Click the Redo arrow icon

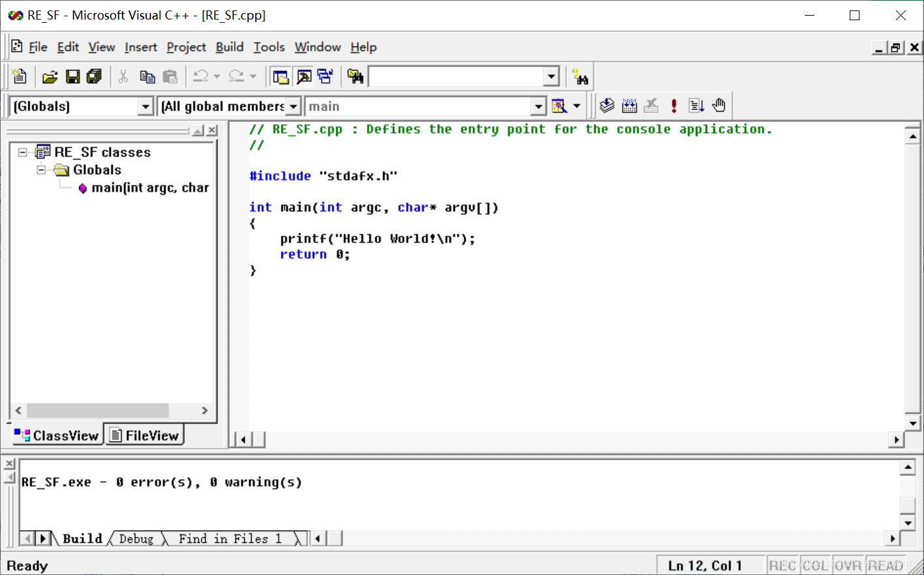(x=237, y=77)
